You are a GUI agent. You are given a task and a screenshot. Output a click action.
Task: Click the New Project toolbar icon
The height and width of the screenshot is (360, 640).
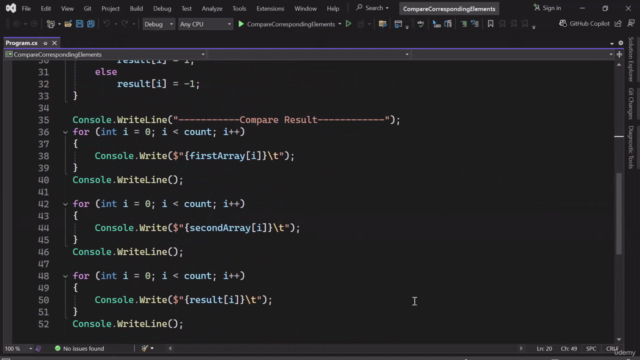pos(51,24)
